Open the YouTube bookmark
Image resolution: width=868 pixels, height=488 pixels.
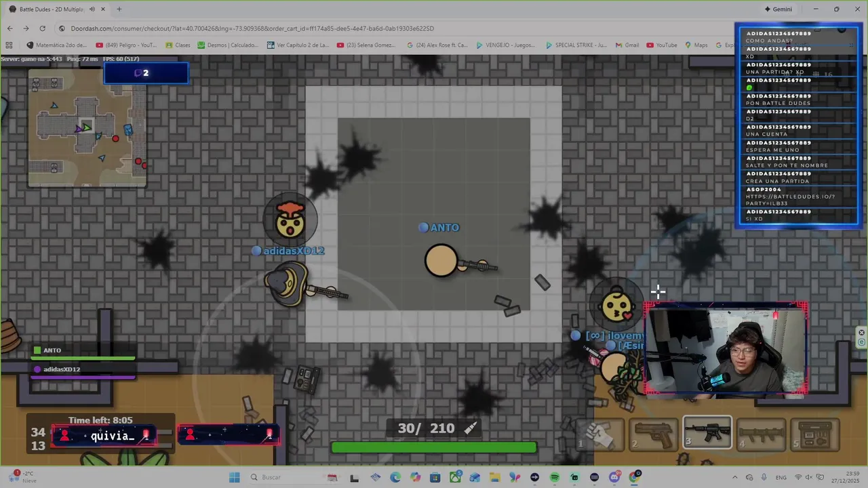pyautogui.click(x=662, y=45)
